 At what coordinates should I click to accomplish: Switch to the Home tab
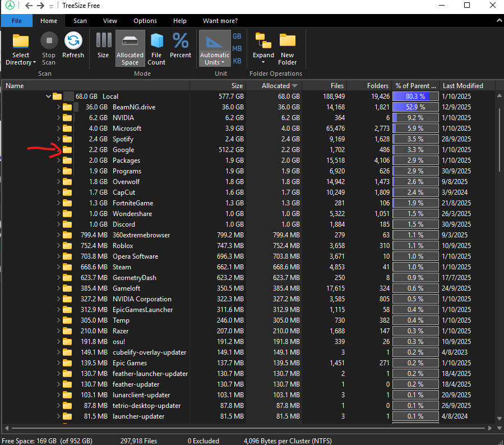49,21
